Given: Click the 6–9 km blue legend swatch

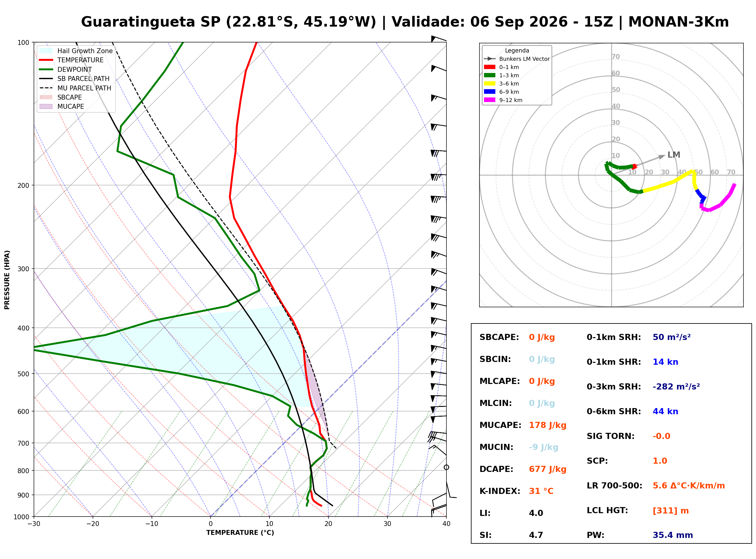Looking at the screenshot, I should tap(490, 92).
